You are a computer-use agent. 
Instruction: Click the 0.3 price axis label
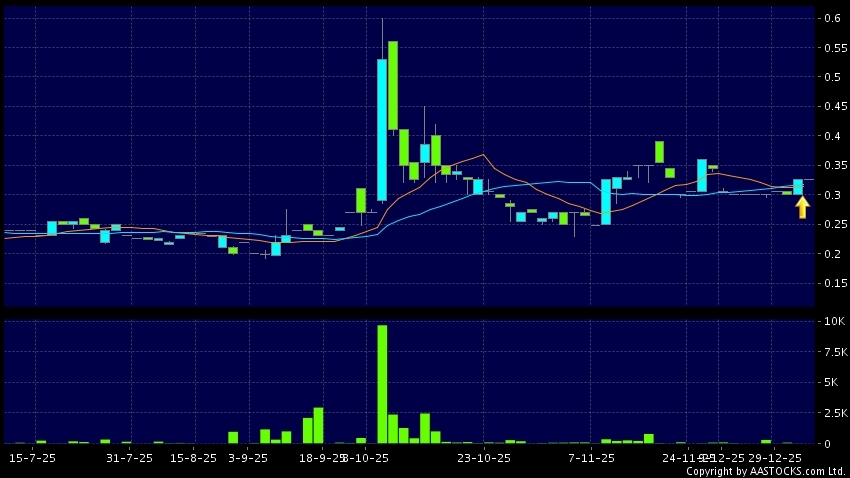[x=830, y=195]
